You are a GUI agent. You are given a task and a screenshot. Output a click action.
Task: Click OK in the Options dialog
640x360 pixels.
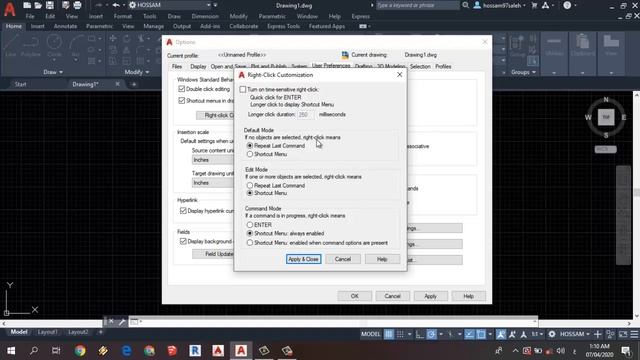pyautogui.click(x=354, y=296)
